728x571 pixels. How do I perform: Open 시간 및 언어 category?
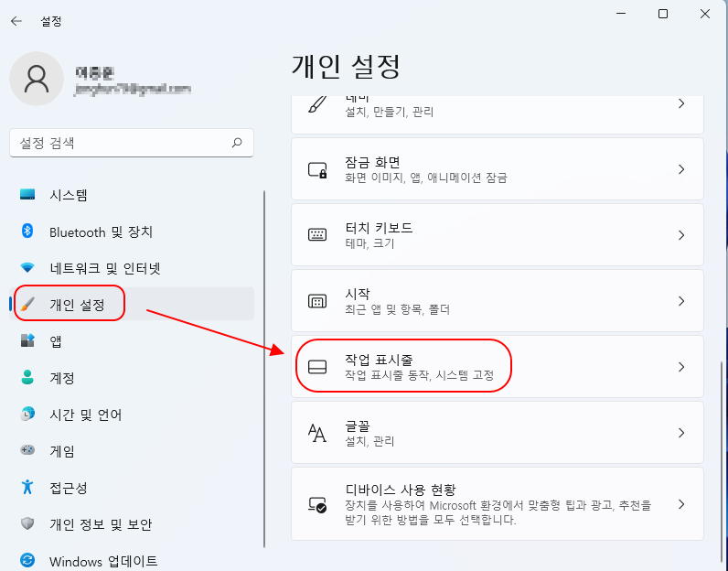pos(132,414)
